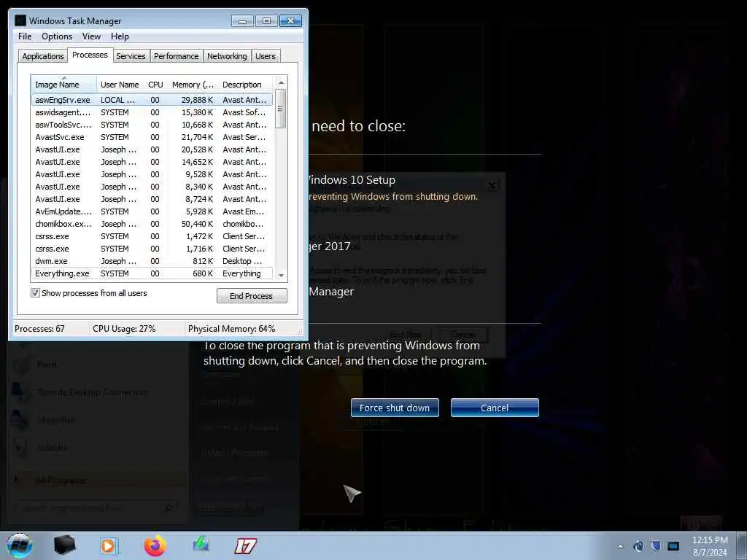This screenshot has width=747, height=560.
Task: Select the AvEmUpdate process row
Action: point(152,211)
